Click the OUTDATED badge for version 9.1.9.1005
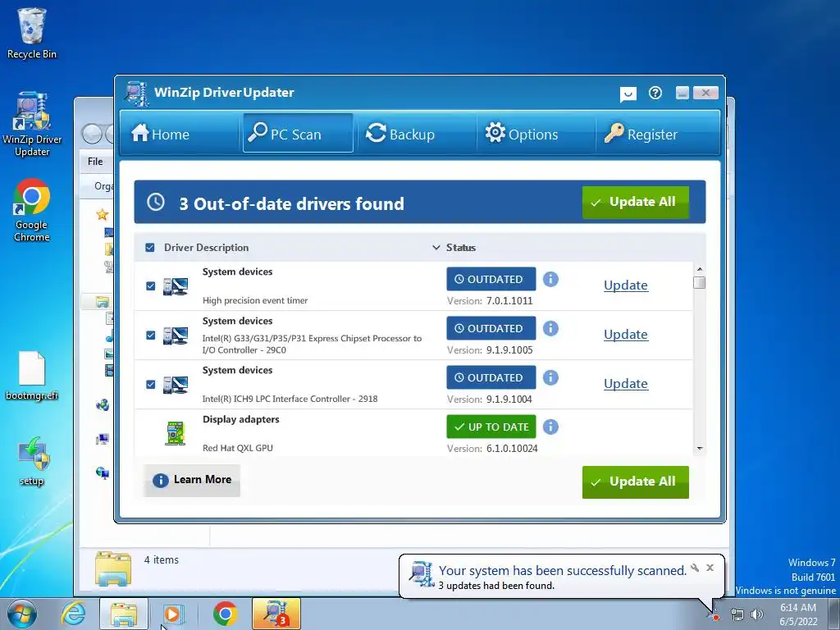 pyautogui.click(x=491, y=328)
